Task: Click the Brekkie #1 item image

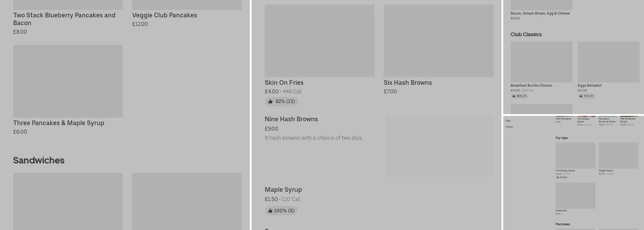Action: point(575,195)
